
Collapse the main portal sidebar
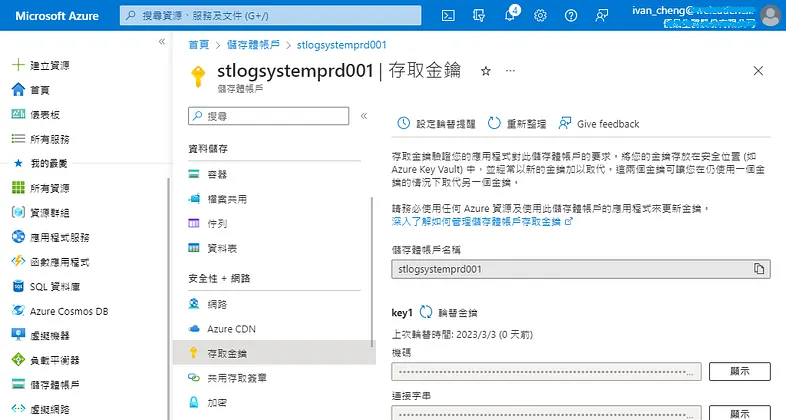(162, 42)
